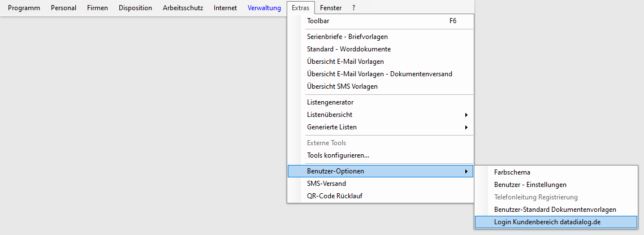Open the Verwaltung menu
The width and height of the screenshot is (644, 235).
[x=264, y=8]
